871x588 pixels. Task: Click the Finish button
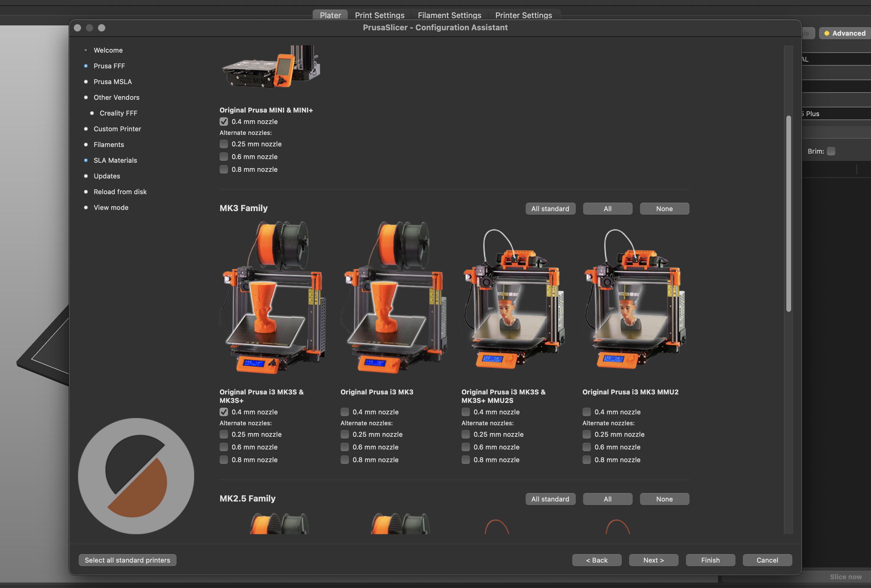[711, 560]
